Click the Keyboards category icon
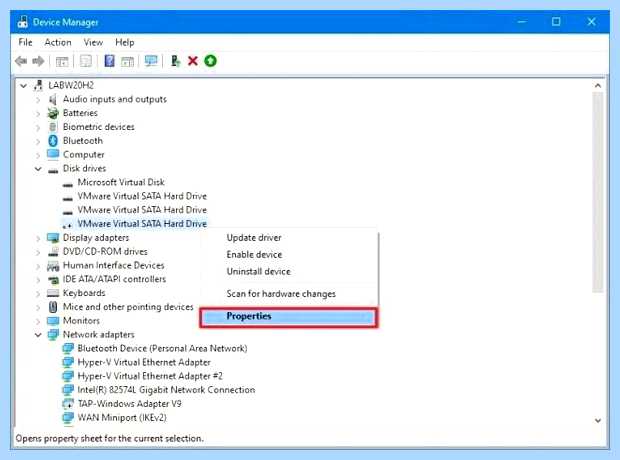The width and height of the screenshot is (620, 460). [53, 293]
